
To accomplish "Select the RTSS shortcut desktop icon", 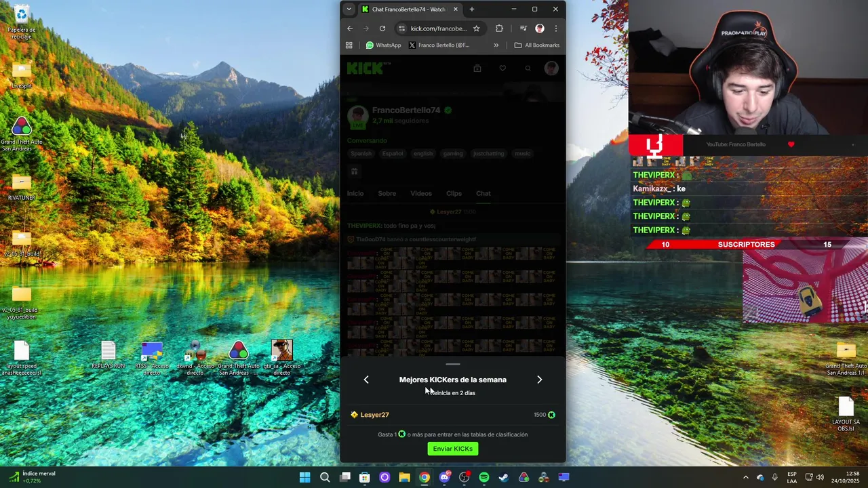I will pyautogui.click(x=152, y=358).
